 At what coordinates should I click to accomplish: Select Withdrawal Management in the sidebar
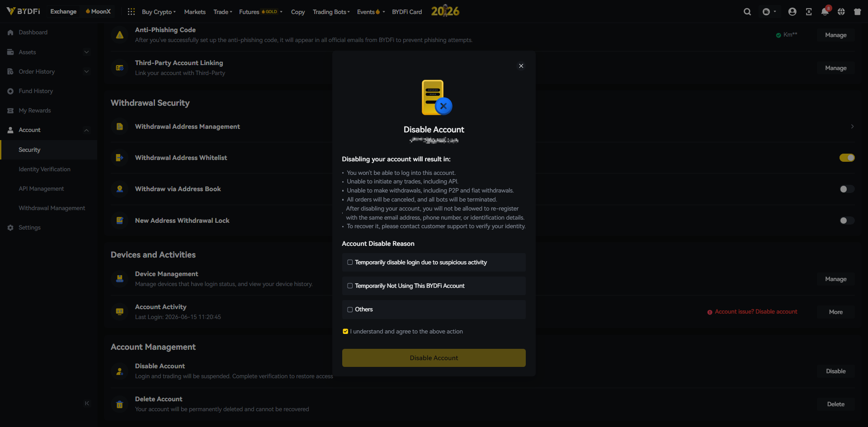[x=52, y=208]
